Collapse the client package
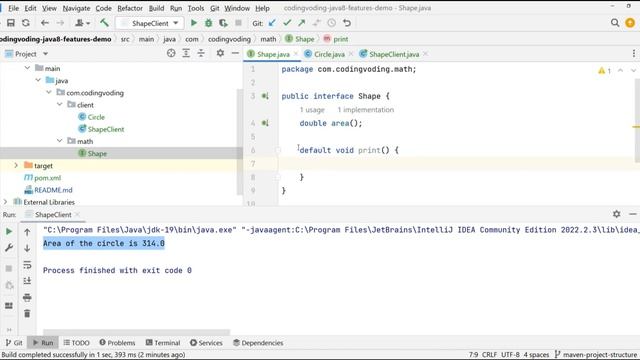Image resolution: width=640 pixels, height=360 pixels. point(60,104)
